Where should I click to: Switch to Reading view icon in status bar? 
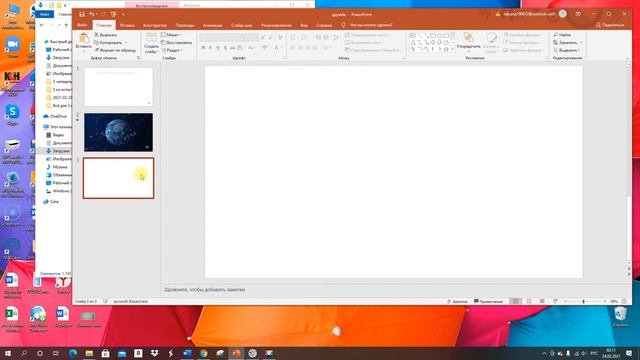[x=542, y=301]
